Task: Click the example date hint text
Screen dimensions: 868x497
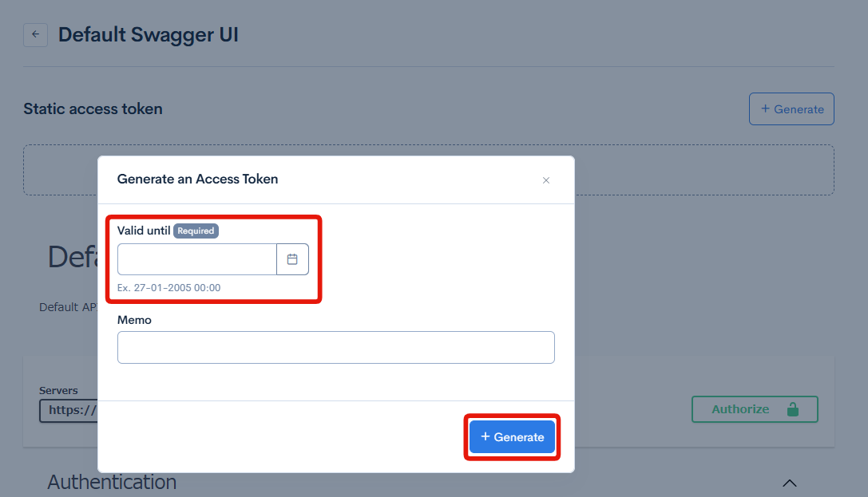Action: click(168, 287)
